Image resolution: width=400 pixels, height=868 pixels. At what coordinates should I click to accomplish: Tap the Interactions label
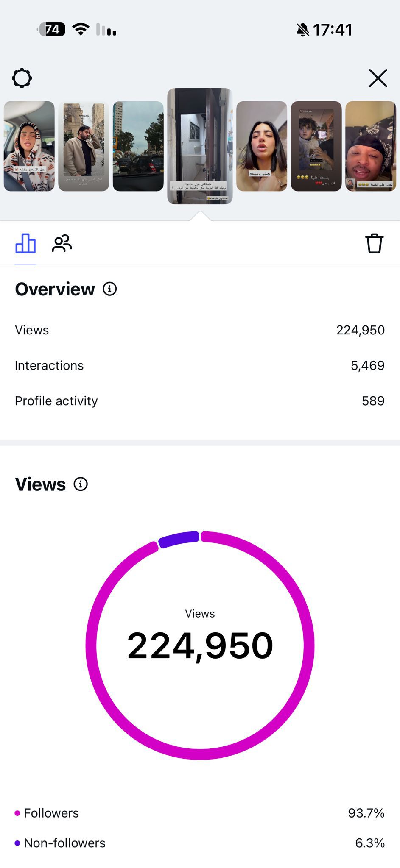click(x=49, y=365)
